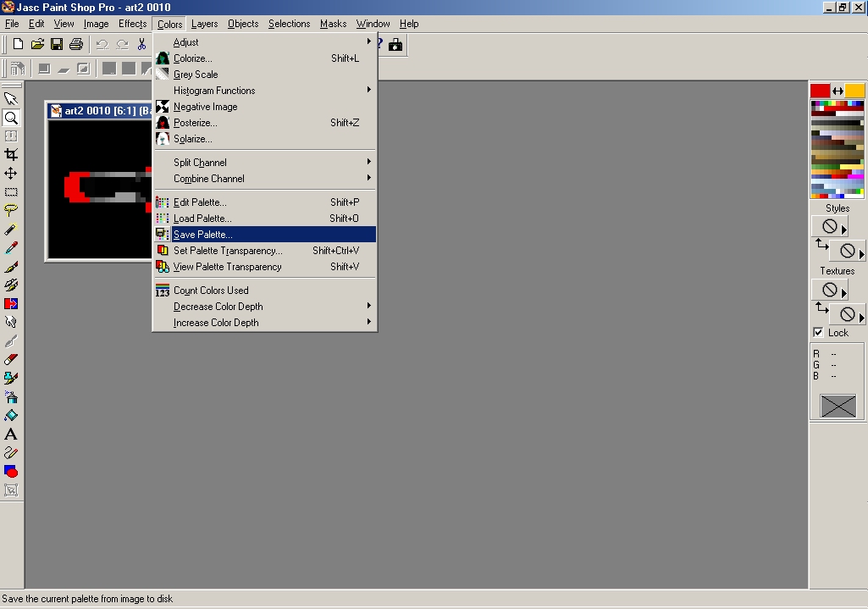This screenshot has width=868, height=609.
Task: Open background Styles flyout arrow
Action: point(862,254)
